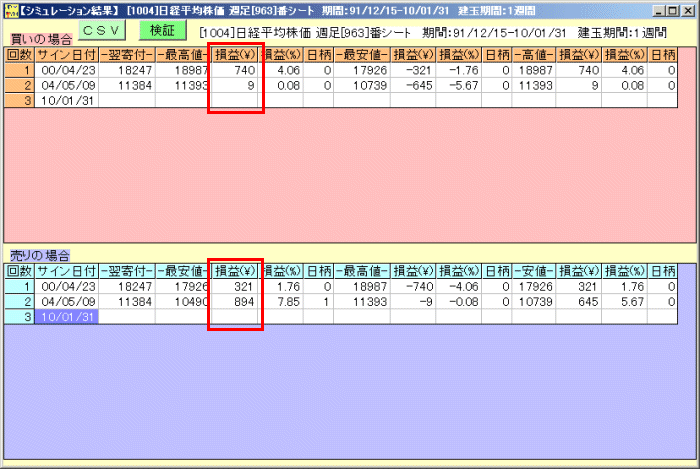Select date 04/05/09 in the sell table
The width and height of the screenshot is (700, 469).
(x=67, y=302)
